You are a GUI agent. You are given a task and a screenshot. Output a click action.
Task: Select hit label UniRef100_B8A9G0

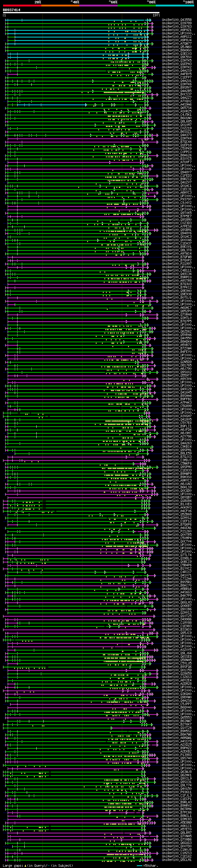click(177, 50)
